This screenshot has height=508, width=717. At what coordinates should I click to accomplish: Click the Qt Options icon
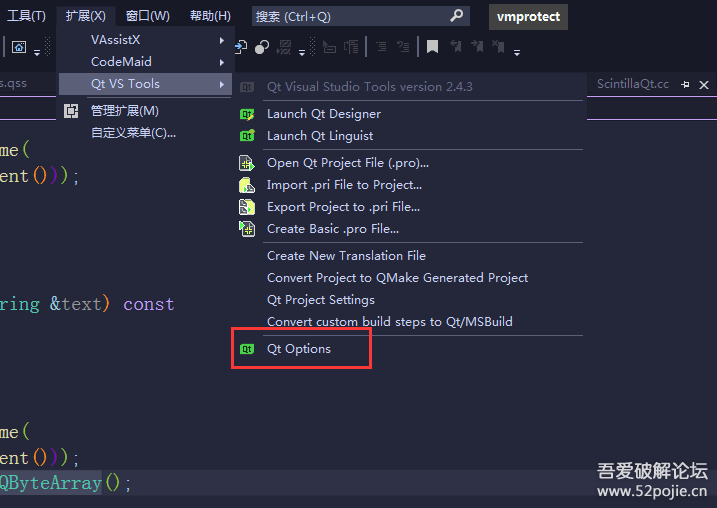[x=247, y=349]
